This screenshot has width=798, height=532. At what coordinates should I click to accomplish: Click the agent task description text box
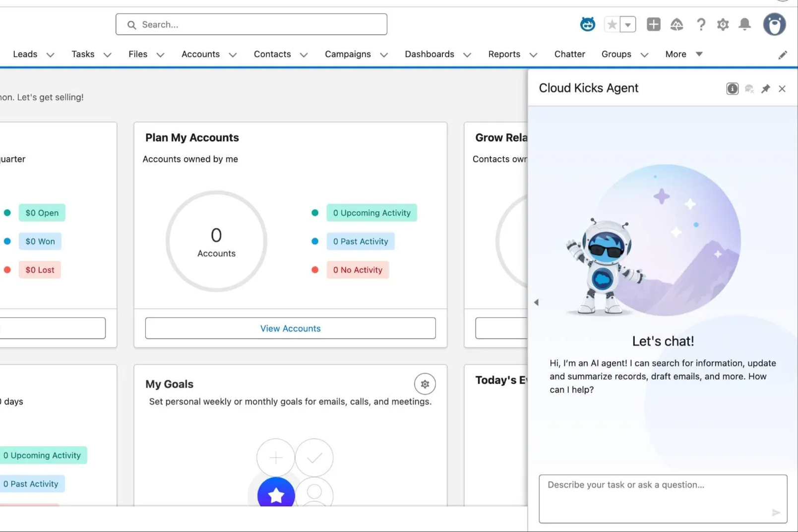[x=663, y=499]
